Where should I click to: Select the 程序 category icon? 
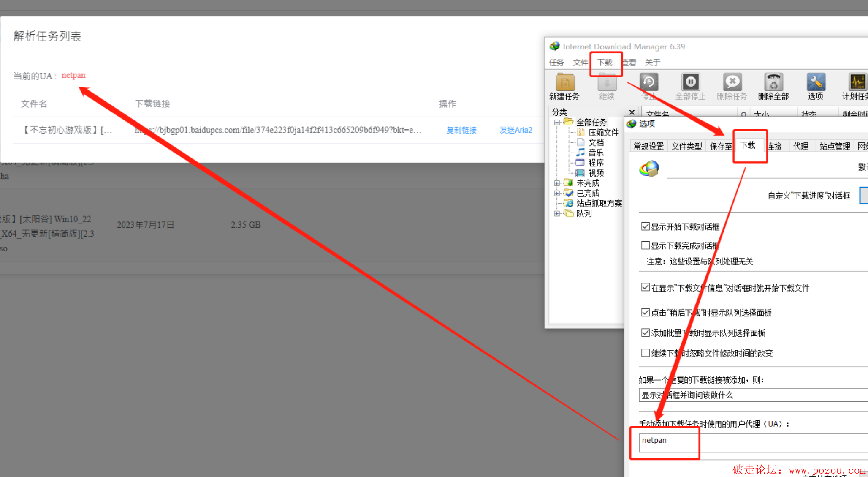[x=581, y=163]
